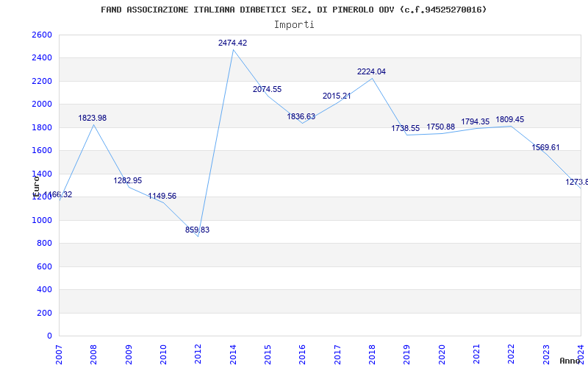Select the y-axis value 800

[x=45, y=244]
